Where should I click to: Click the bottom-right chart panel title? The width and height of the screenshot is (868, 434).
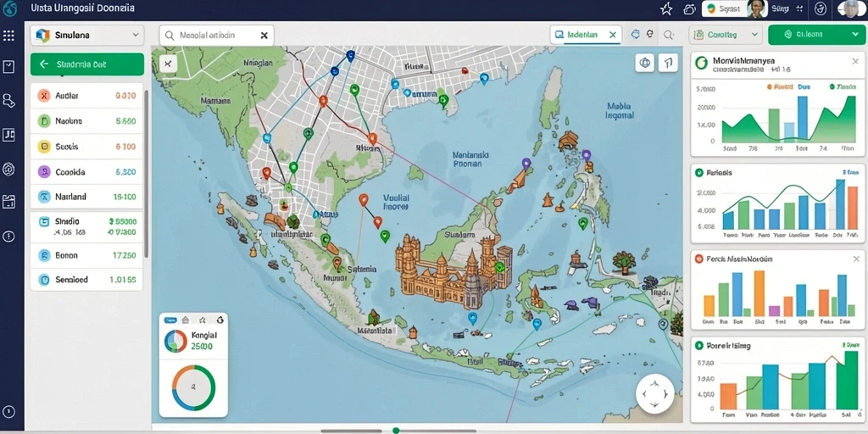(x=728, y=346)
